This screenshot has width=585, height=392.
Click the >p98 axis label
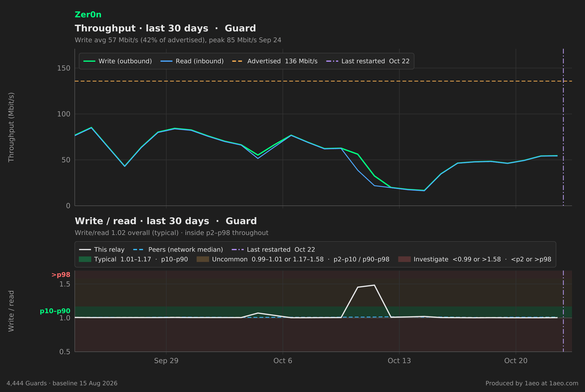[61, 275]
